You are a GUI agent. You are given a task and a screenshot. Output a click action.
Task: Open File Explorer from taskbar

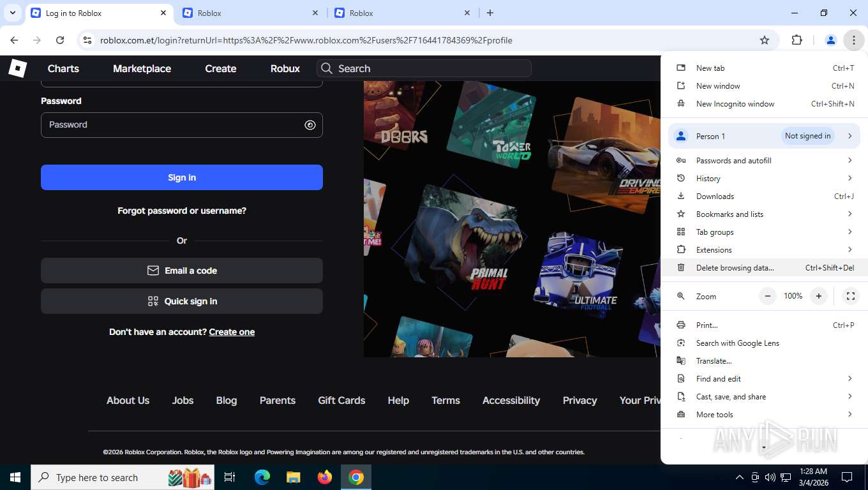point(293,477)
